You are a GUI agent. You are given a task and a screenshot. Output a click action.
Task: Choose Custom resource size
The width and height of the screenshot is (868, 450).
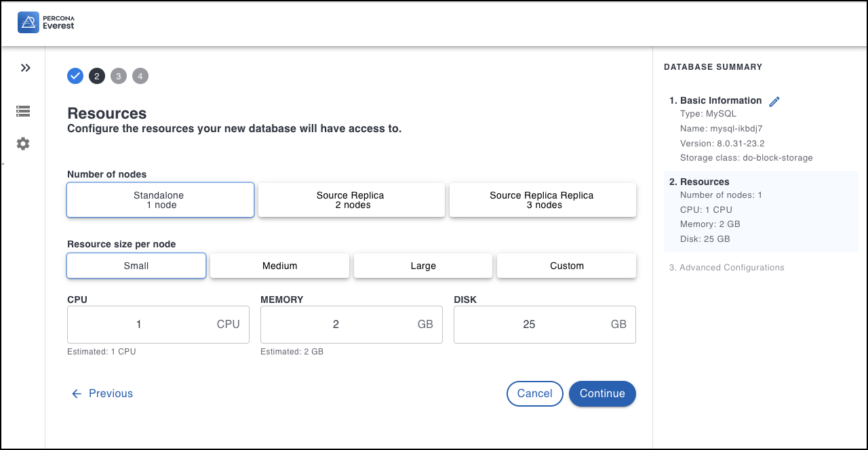(566, 266)
